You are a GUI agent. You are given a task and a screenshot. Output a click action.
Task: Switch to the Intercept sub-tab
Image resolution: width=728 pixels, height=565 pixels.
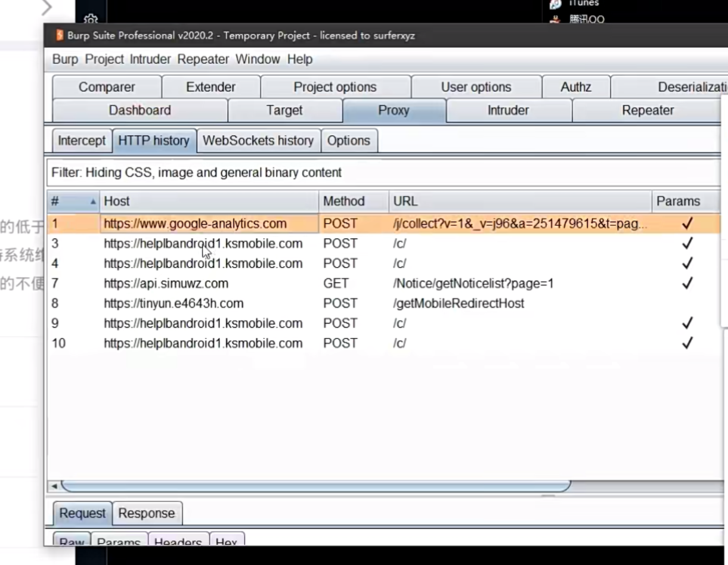pyautogui.click(x=82, y=141)
